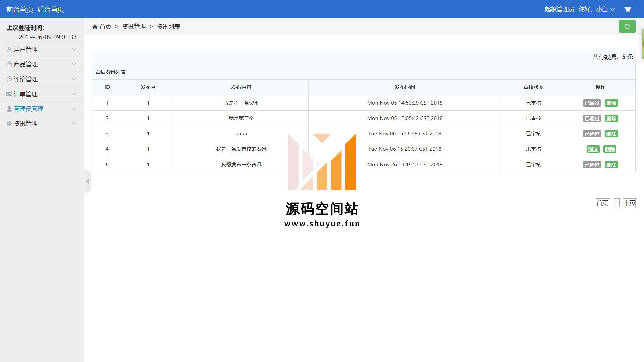Click timestamp Mon Nov 26 11:19:57 CST 2018

point(405,164)
